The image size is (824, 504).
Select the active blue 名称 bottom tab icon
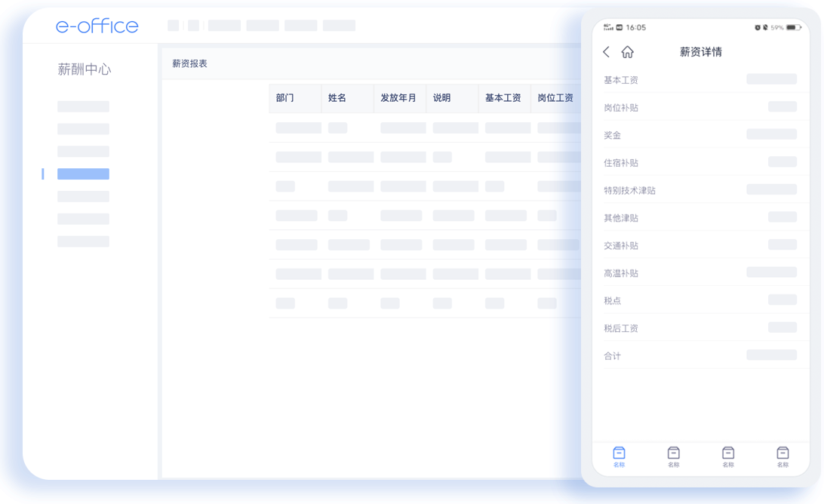click(x=619, y=453)
